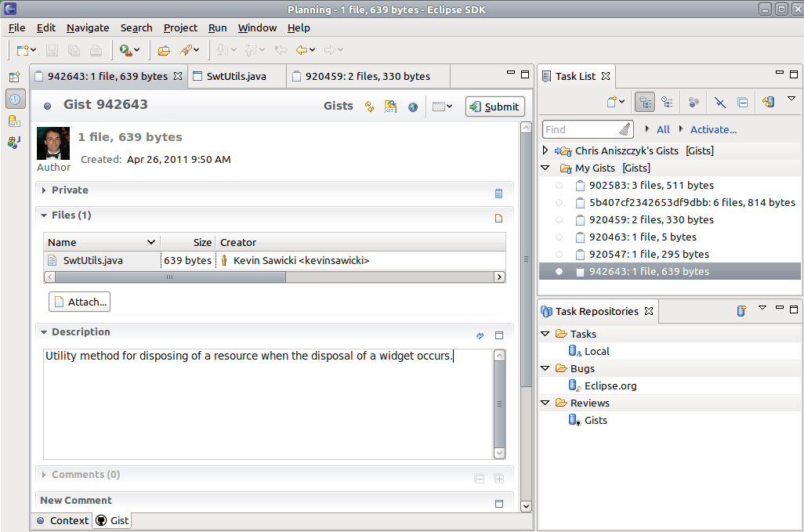This screenshot has height=532, width=804.
Task: Click inside the Description text field
Action: [266, 404]
